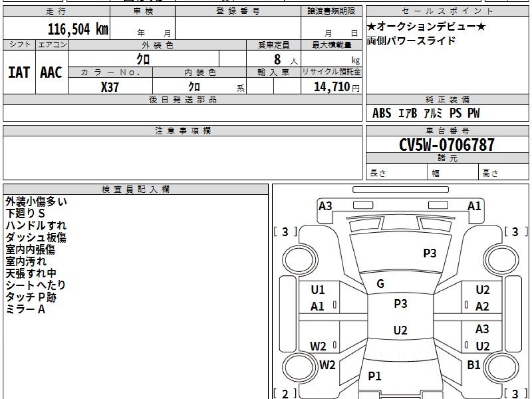532x399 pixels.
Task: Click the A1 mark below the U1 mark
Action: point(317,306)
